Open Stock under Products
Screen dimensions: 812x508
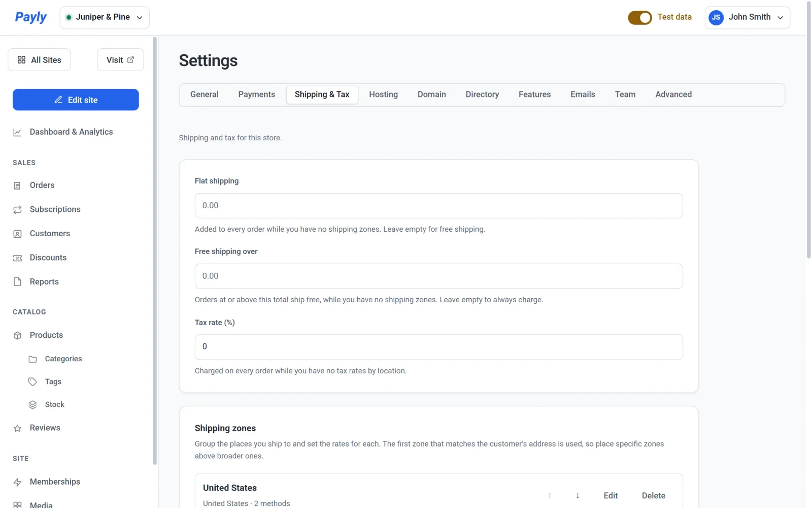point(54,405)
